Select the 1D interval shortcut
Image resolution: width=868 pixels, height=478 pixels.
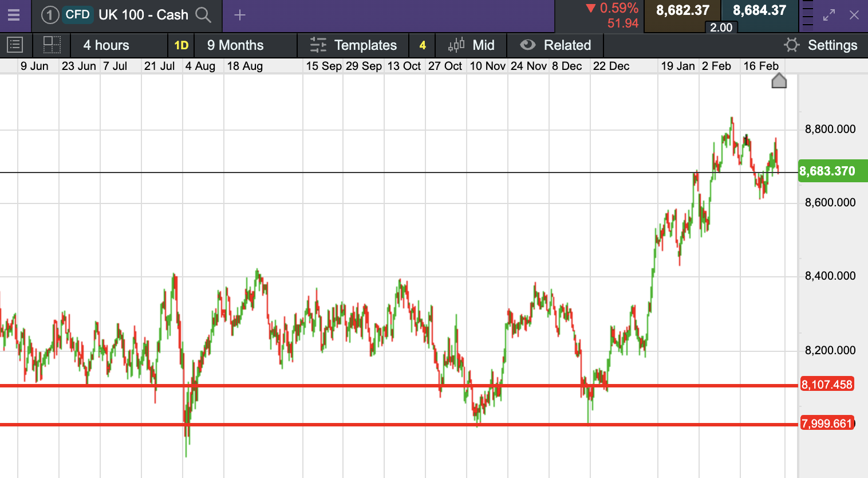click(182, 45)
